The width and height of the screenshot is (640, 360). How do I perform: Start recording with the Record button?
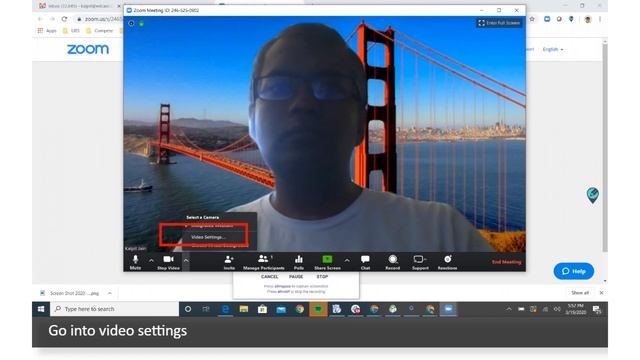(393, 262)
